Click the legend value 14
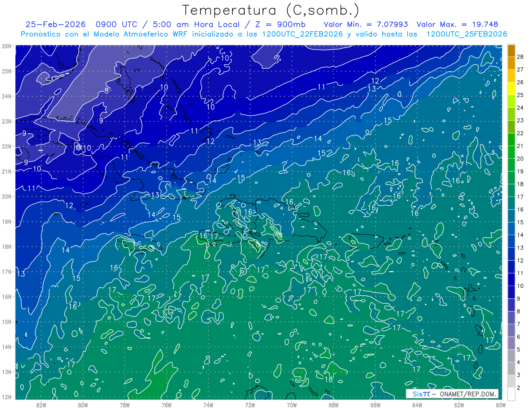 (x=520, y=235)
